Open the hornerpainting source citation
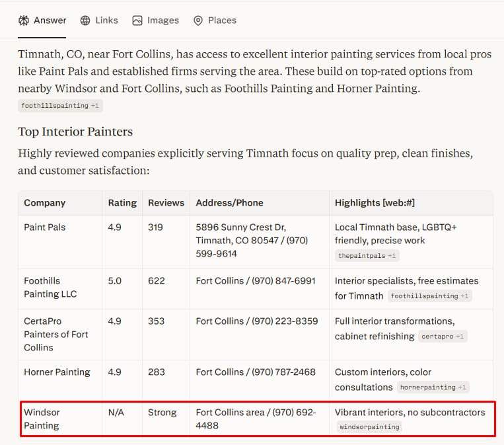504x445 pixels. (x=433, y=387)
